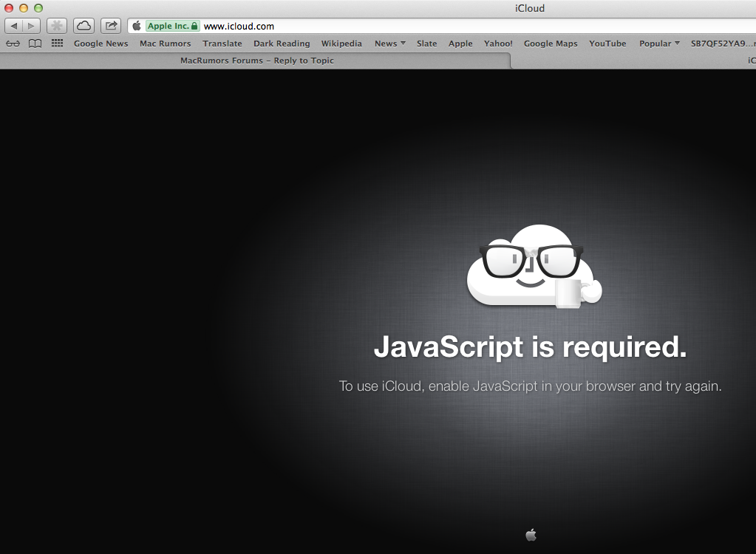Show bookmarks with the open book icon
Image resolution: width=756 pixels, height=554 pixels.
(35, 44)
